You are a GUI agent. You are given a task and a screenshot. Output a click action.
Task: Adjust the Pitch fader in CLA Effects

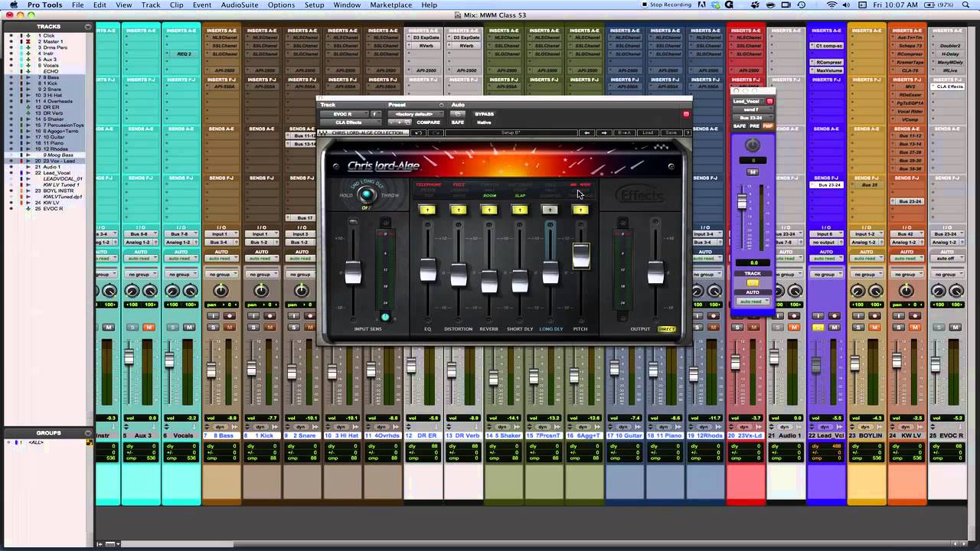(x=581, y=256)
